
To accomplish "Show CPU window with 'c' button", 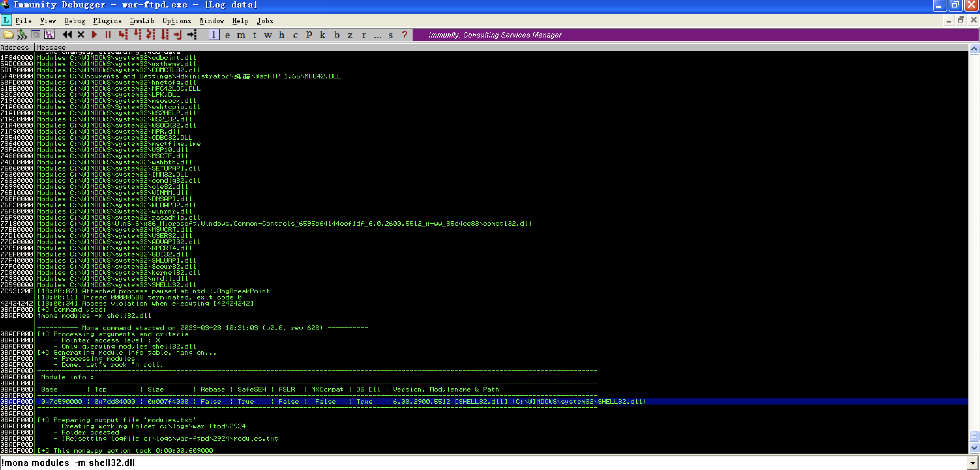I will pos(295,35).
